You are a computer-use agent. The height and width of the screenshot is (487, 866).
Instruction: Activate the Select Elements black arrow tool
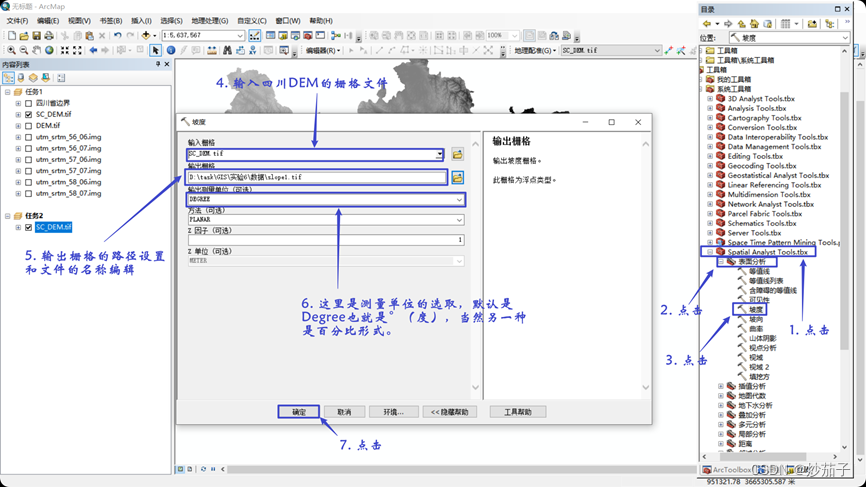tap(155, 50)
